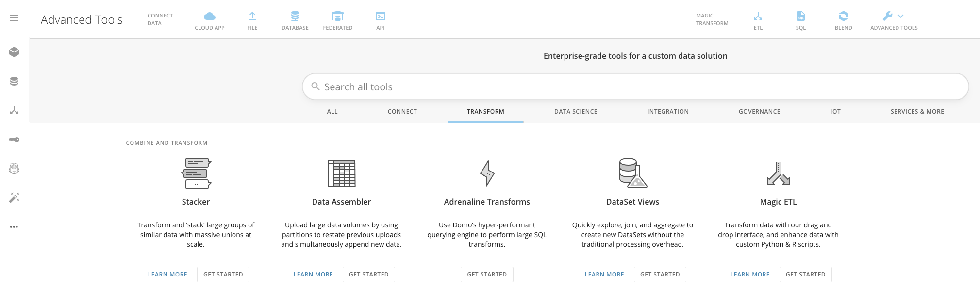Switch to the Connect tab

click(402, 112)
